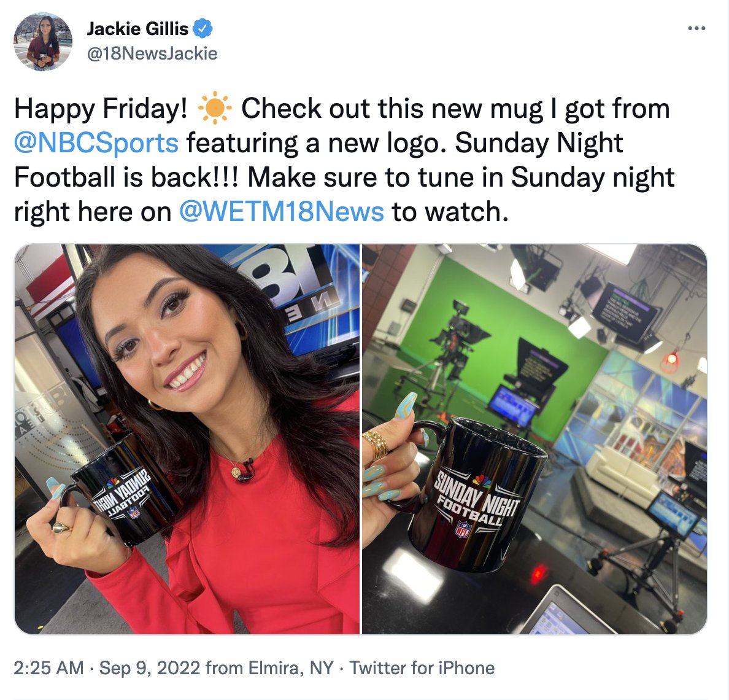This screenshot has width=729, height=700.
Task: Open the left selfie photo with mug
Action: click(x=187, y=439)
